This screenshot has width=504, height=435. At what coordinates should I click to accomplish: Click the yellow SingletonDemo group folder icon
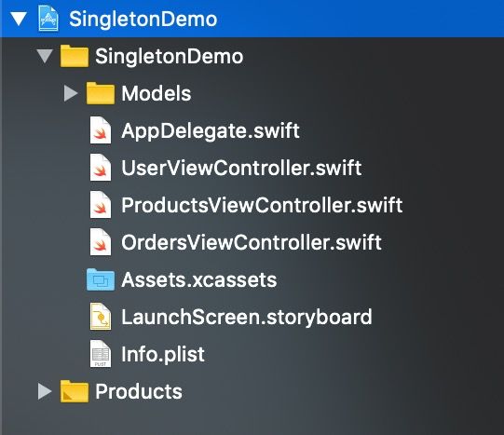75,56
